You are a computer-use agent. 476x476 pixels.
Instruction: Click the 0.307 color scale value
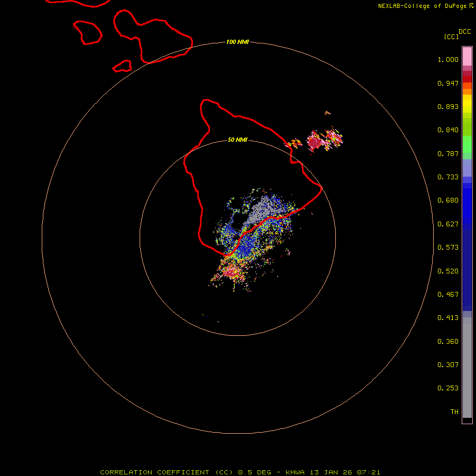pos(448,365)
